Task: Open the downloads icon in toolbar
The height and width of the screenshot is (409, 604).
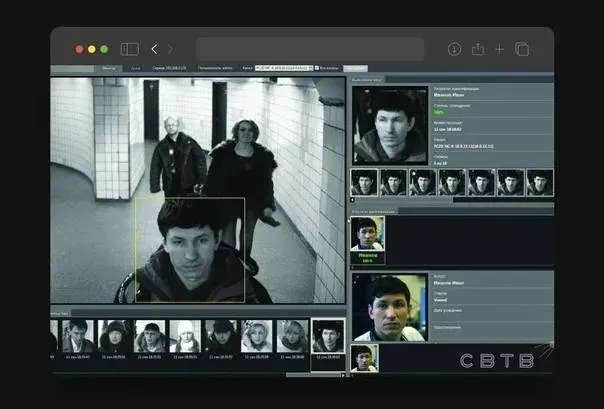Action: tap(454, 49)
